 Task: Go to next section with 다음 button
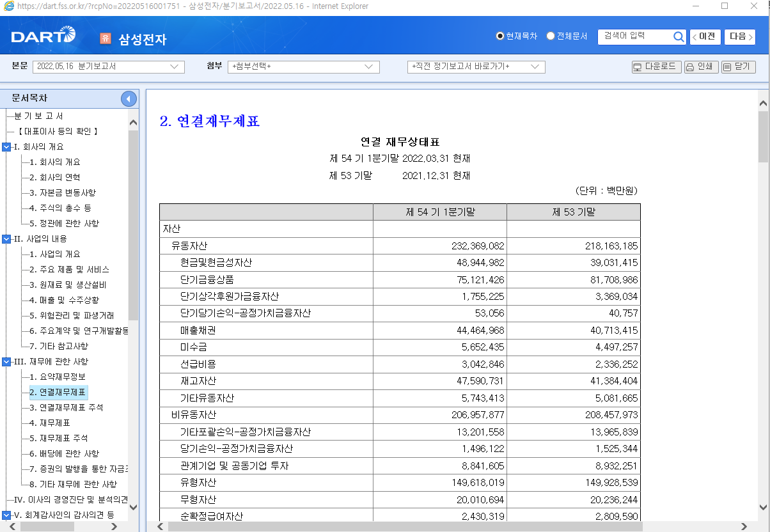739,37
